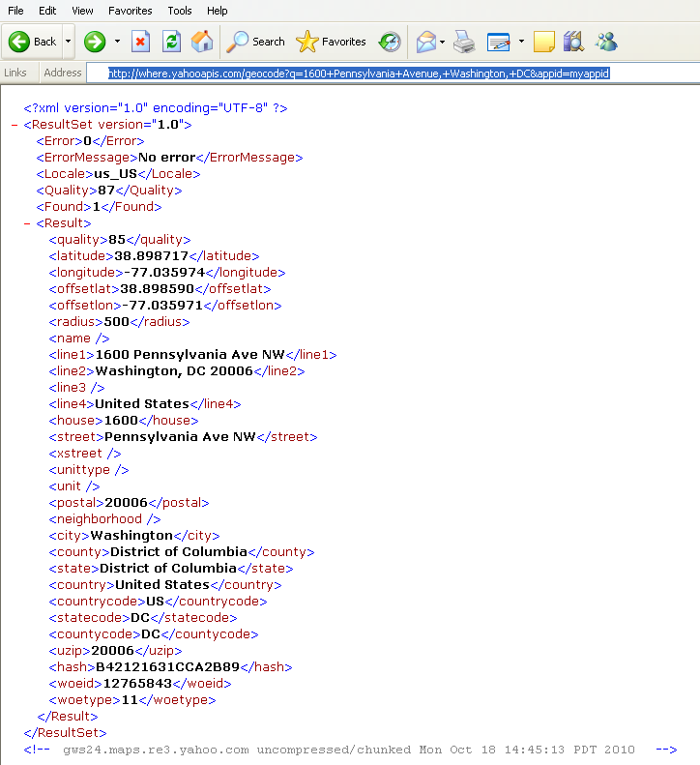
Task: Open the File menu
Action: (x=15, y=11)
